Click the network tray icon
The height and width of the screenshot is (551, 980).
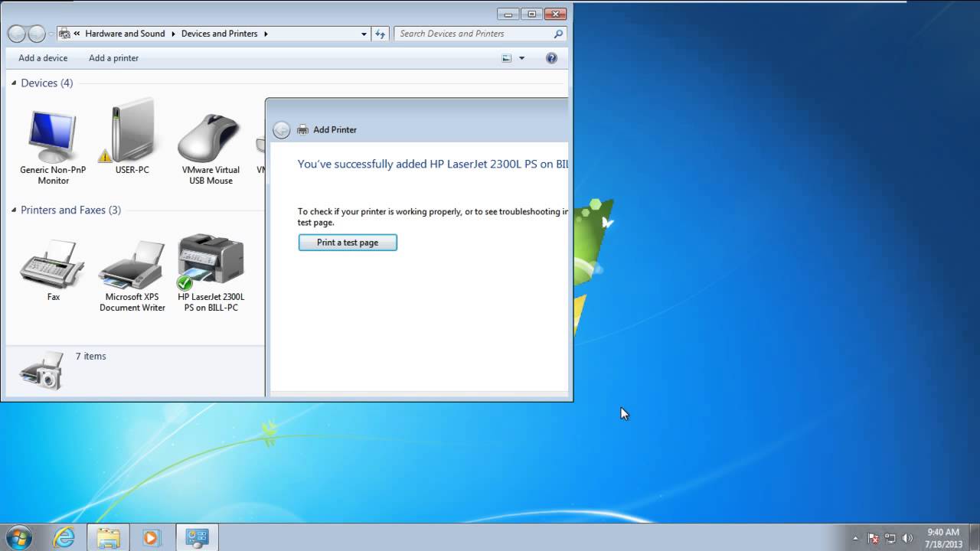click(890, 538)
